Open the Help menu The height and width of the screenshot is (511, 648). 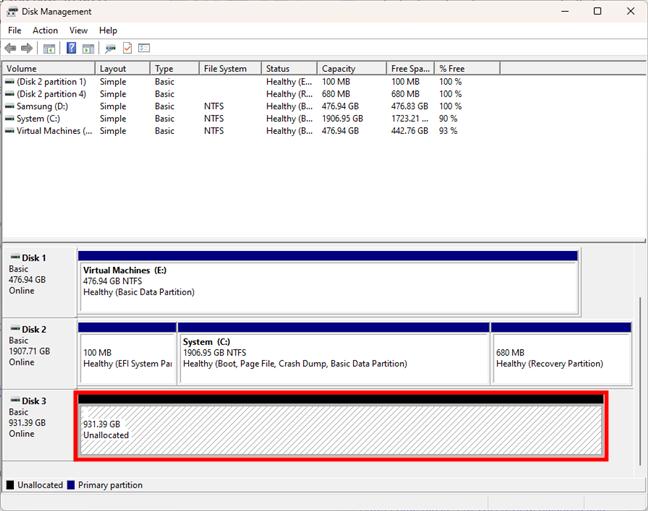pos(108,31)
